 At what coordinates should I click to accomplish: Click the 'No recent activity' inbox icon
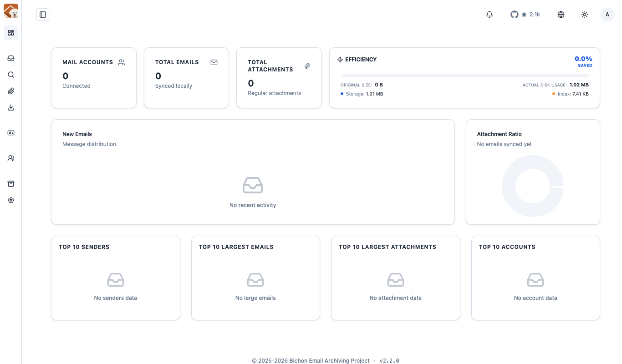(x=253, y=185)
